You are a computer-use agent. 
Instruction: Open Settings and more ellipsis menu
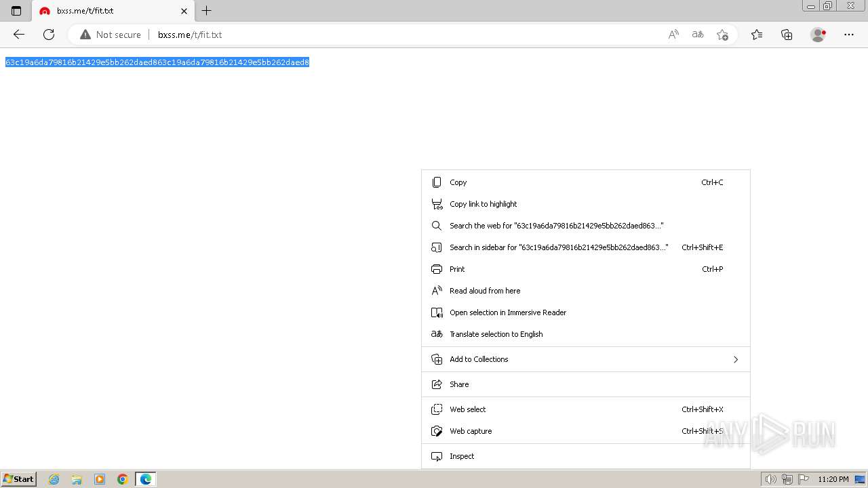point(849,35)
